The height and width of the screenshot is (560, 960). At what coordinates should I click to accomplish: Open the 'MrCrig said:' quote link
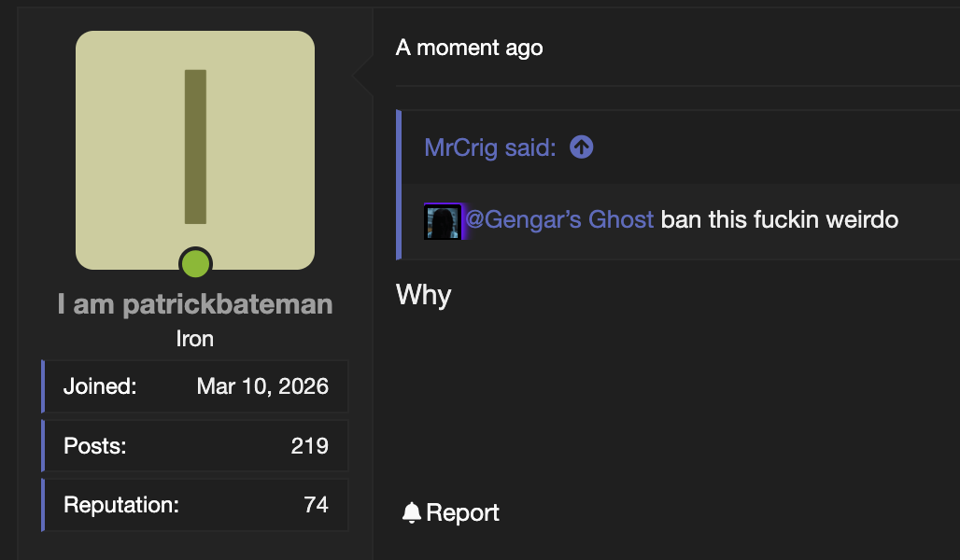(x=489, y=147)
